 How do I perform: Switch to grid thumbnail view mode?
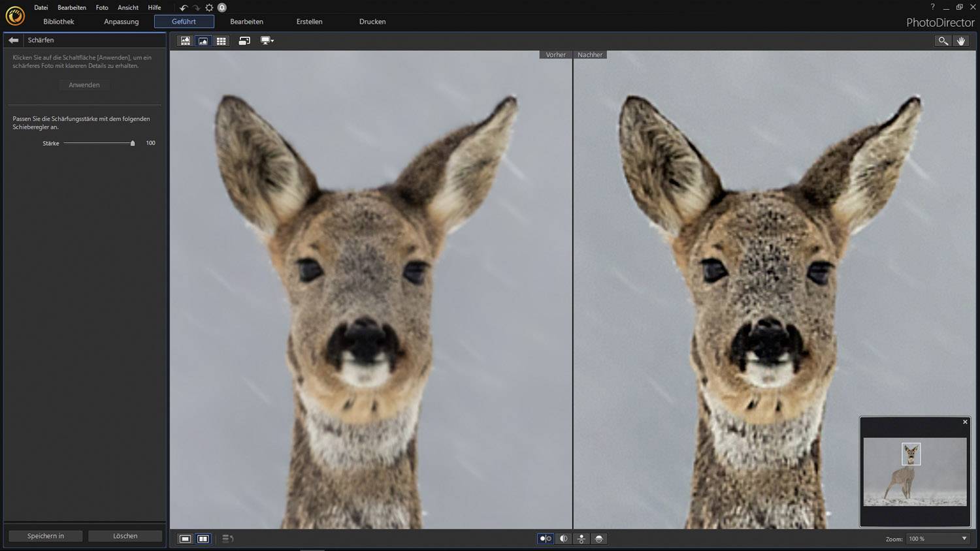pos(221,41)
